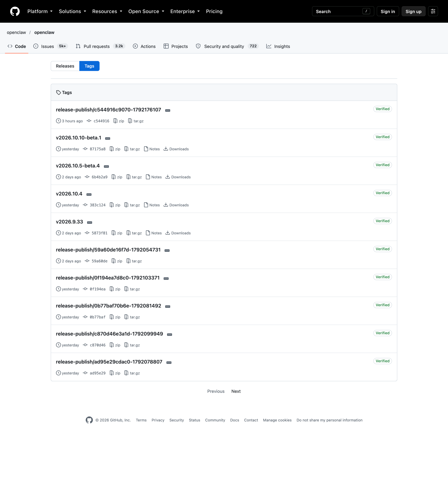Viewport: 448px width, 498px height.
Task: Expand ellipsis for v2026.9.33
Action: [x=90, y=223]
